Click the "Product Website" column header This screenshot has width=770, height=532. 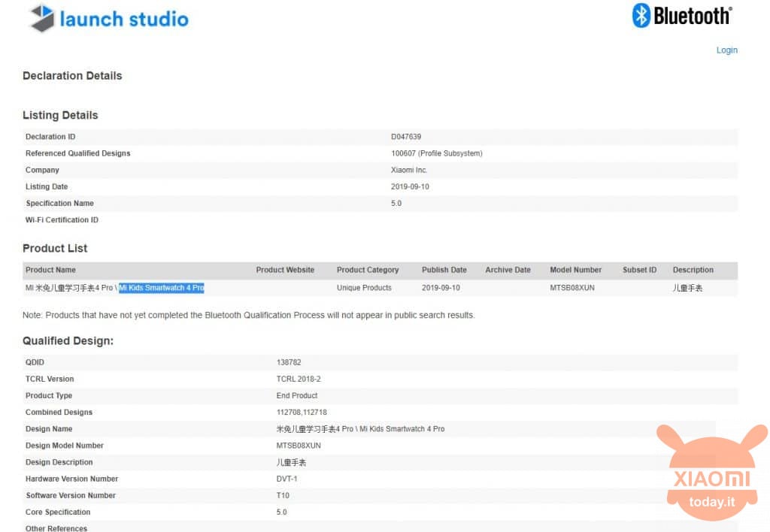click(285, 270)
